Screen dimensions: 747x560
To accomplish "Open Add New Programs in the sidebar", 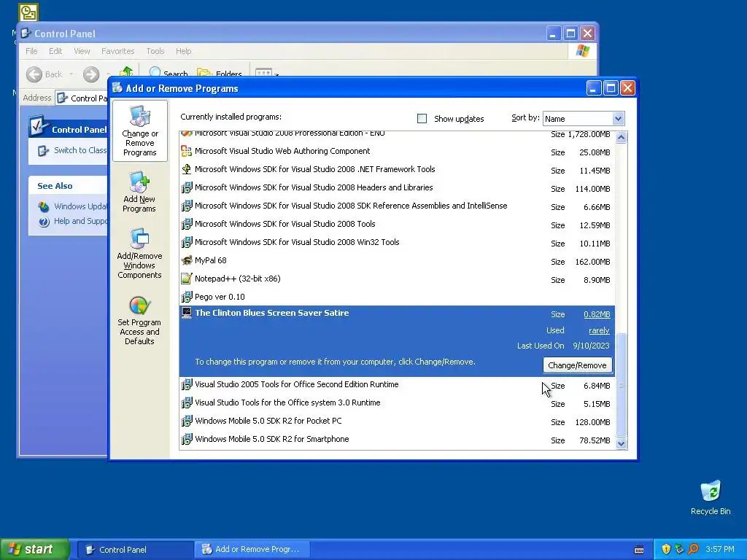I will pyautogui.click(x=139, y=192).
